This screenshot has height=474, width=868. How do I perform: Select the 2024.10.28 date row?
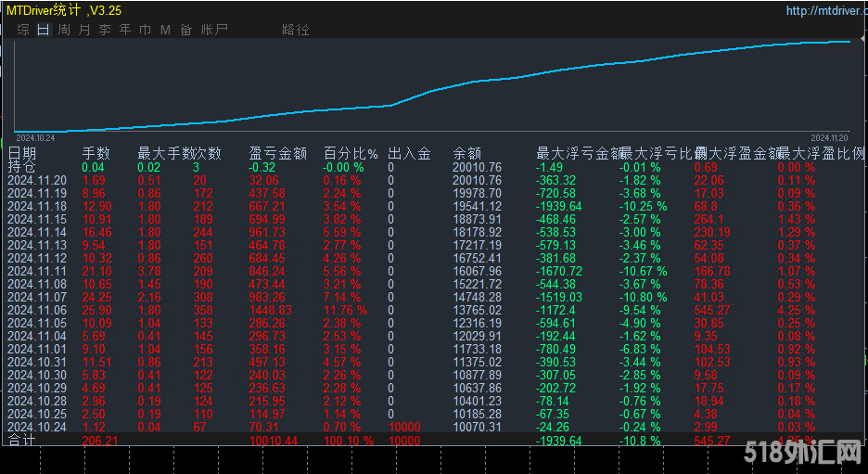37,402
